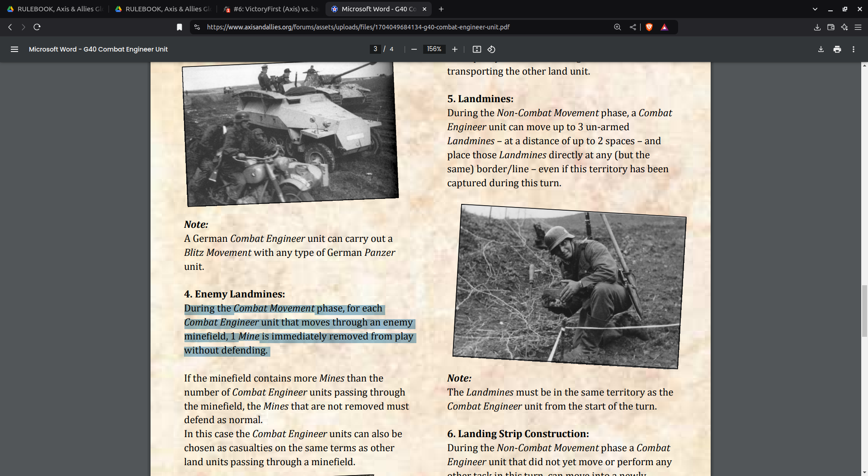Open browser downloads panel

817,27
